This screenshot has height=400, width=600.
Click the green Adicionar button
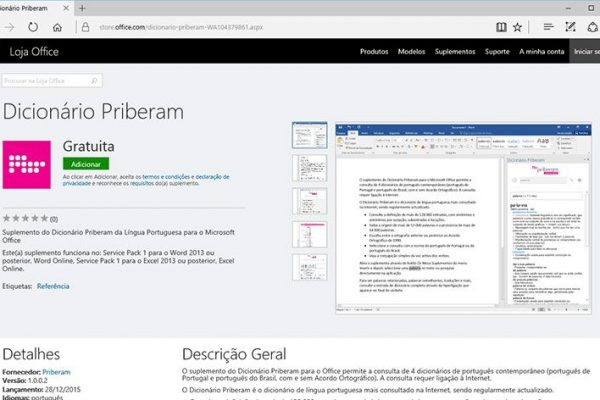(86, 163)
